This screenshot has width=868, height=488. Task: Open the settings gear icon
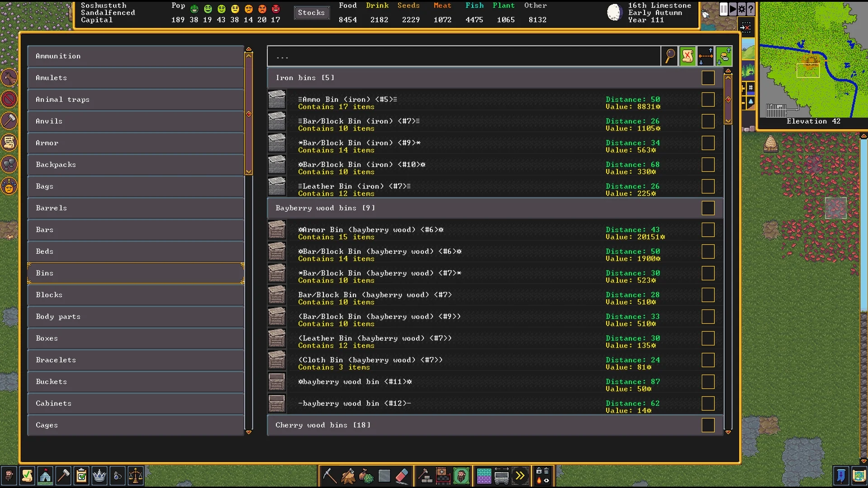coord(742,9)
